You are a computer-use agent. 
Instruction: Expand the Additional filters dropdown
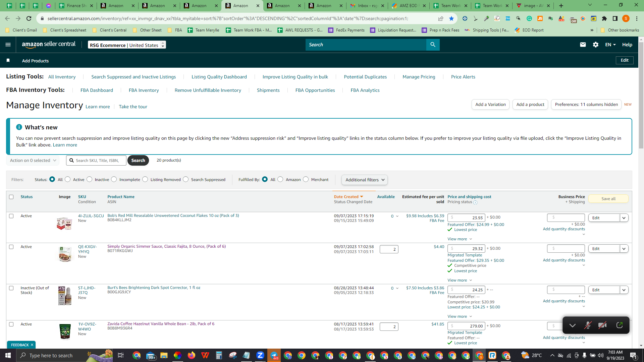pos(365,180)
